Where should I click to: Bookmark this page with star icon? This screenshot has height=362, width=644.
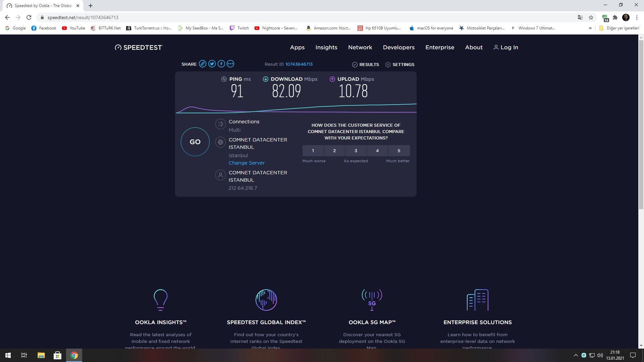(591, 17)
